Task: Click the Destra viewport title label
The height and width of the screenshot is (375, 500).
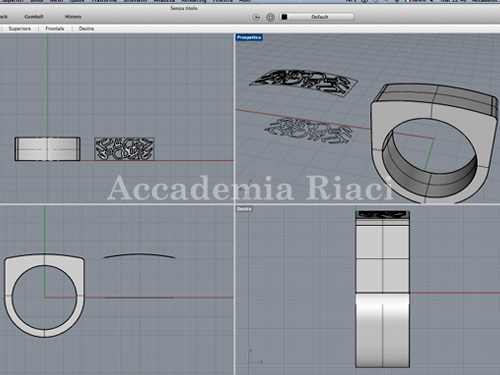Action: [244, 209]
